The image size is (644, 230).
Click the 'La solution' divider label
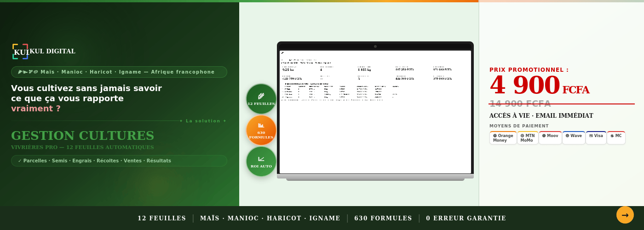coord(203,121)
